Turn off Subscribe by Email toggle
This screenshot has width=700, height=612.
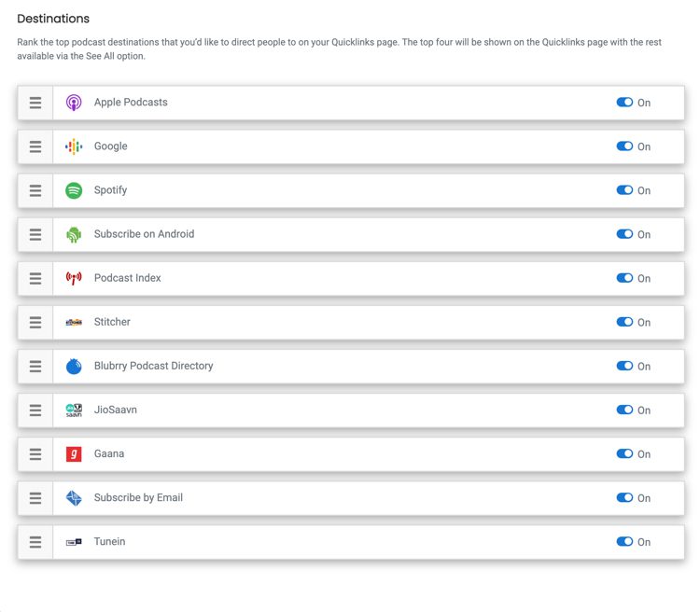click(624, 497)
